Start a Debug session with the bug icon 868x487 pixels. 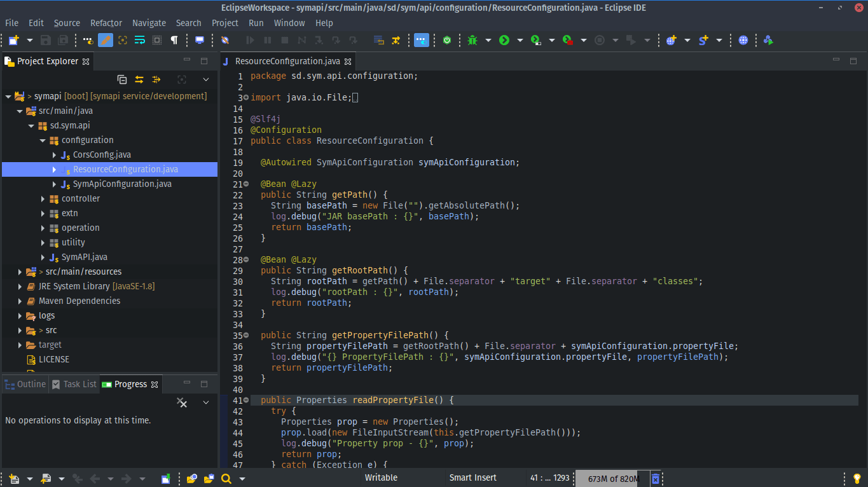(471, 40)
